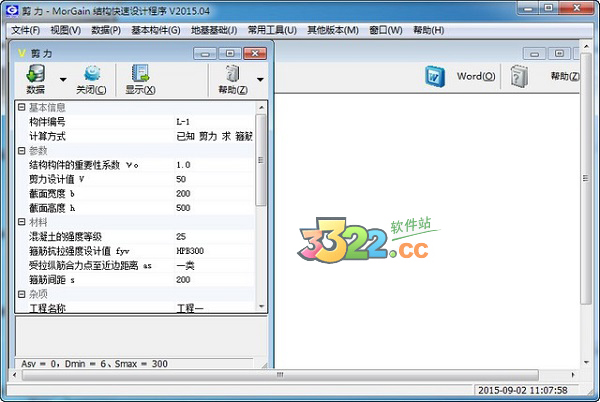Image resolution: width=600 pixels, height=402 pixels.
Task: Edit the 结构构件的重要性系数 value 1.0
Action: [214, 165]
